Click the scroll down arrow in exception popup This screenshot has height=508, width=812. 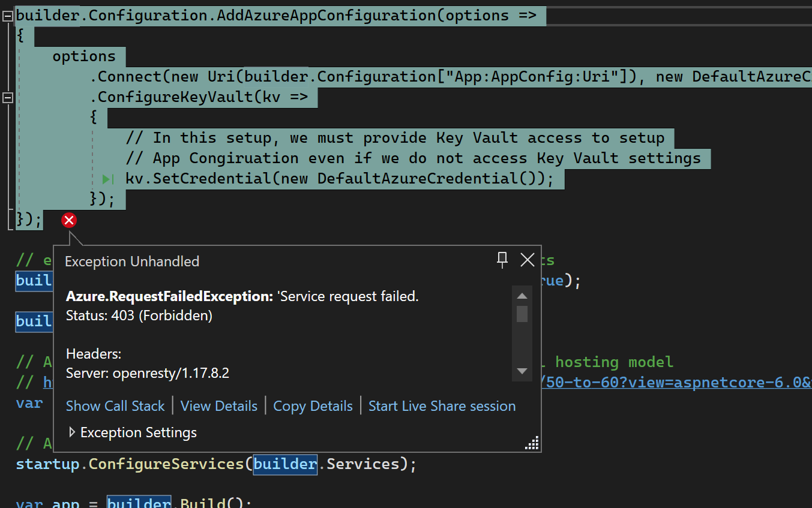pyautogui.click(x=522, y=371)
